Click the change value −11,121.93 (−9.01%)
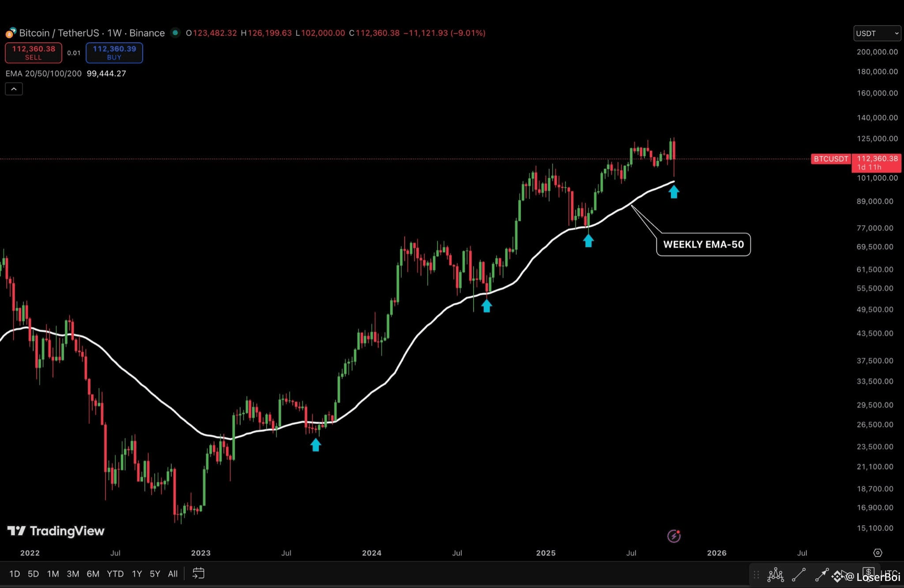Viewport: 904px width, 588px height. [x=444, y=33]
